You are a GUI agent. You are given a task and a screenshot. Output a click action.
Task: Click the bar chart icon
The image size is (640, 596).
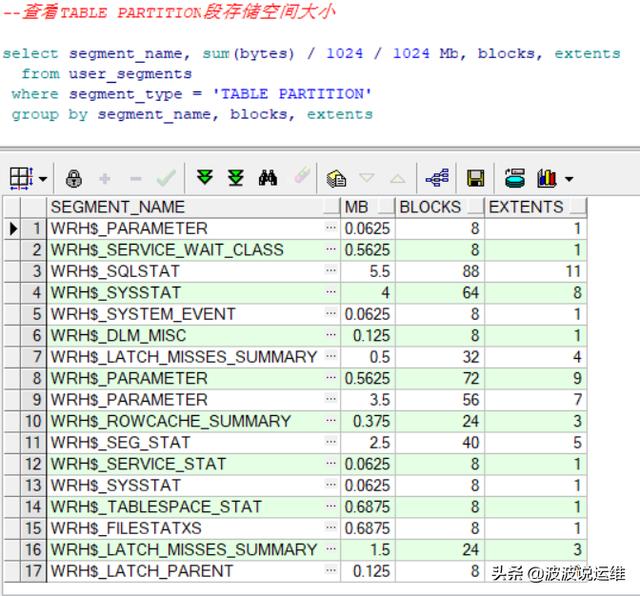(x=547, y=178)
